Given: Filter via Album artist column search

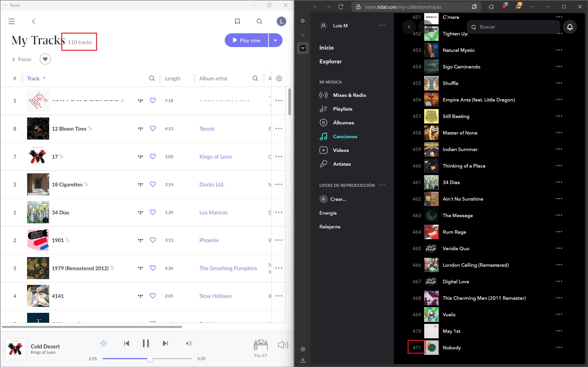Looking at the screenshot, I should tap(255, 78).
